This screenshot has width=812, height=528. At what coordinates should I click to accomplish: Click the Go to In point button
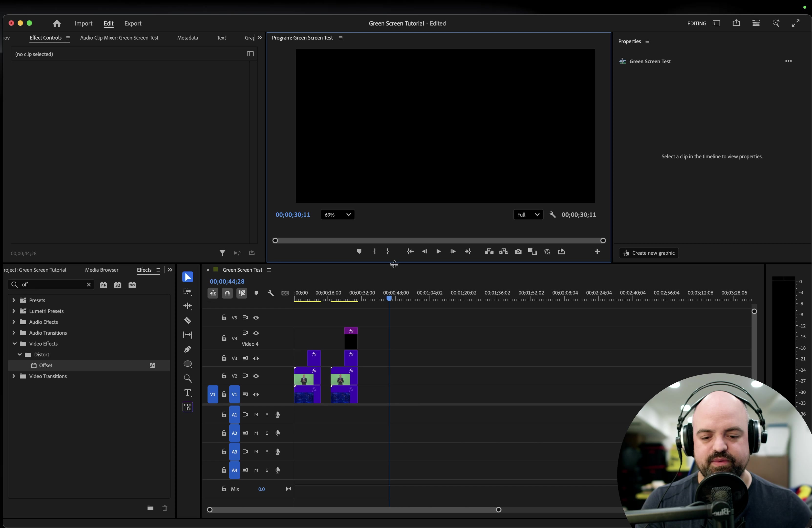(410, 252)
